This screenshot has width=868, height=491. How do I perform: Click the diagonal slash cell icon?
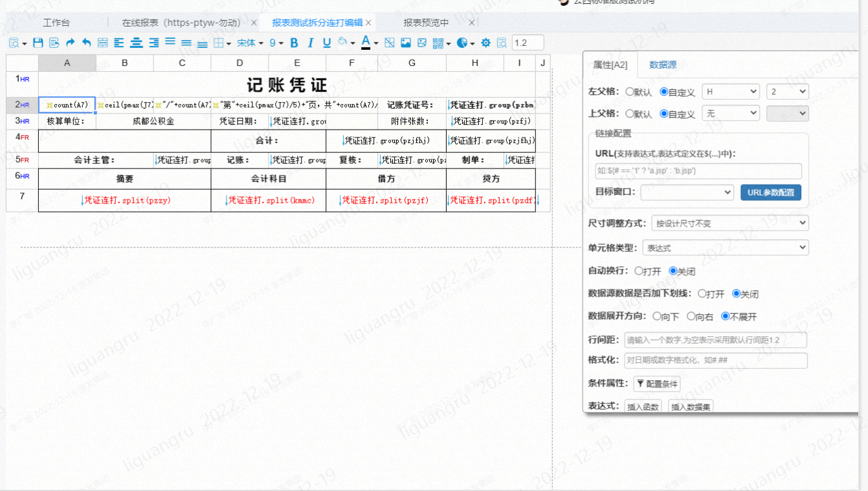point(390,43)
